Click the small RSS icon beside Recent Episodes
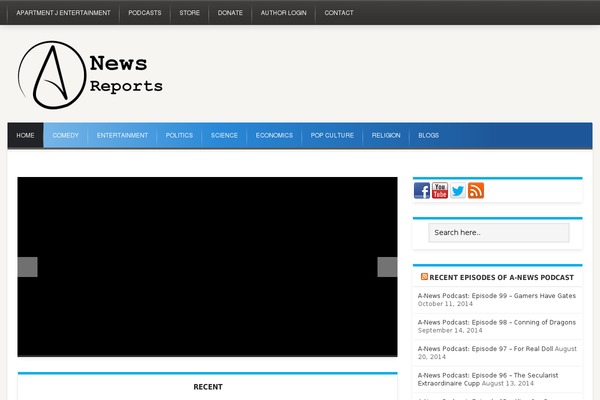The image size is (600, 400). tap(424, 277)
